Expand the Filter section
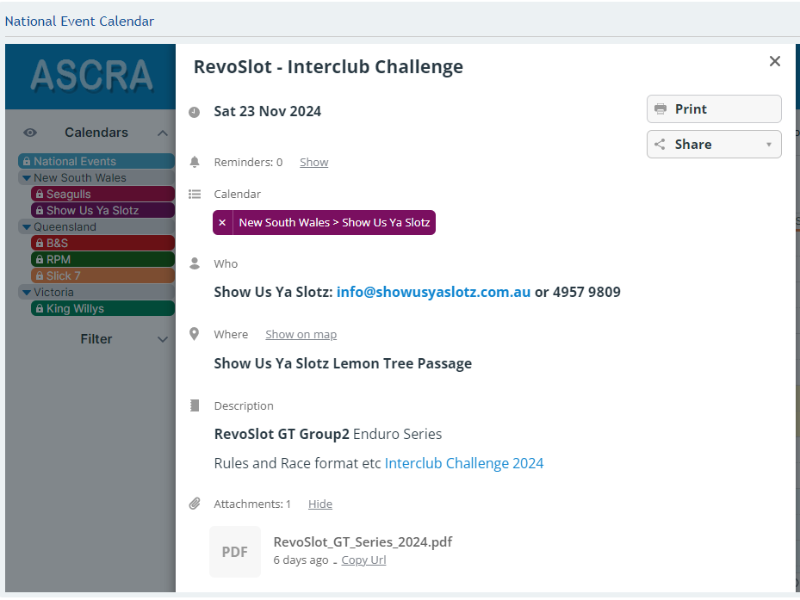The height and width of the screenshot is (600, 800). [x=162, y=339]
